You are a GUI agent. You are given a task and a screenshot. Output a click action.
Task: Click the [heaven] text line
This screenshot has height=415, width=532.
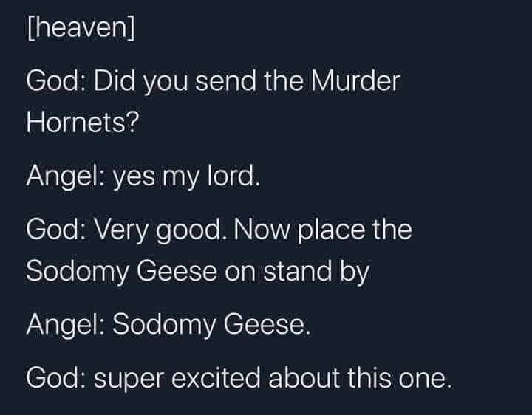[x=81, y=28]
